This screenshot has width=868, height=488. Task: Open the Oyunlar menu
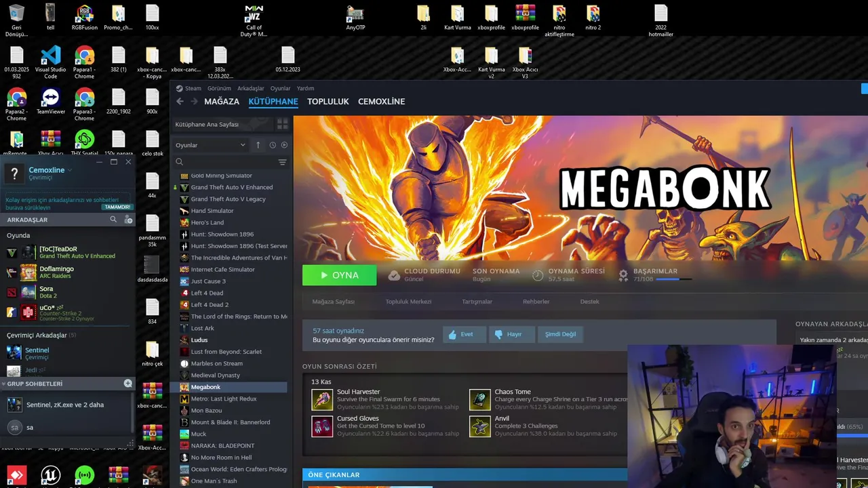[280, 88]
